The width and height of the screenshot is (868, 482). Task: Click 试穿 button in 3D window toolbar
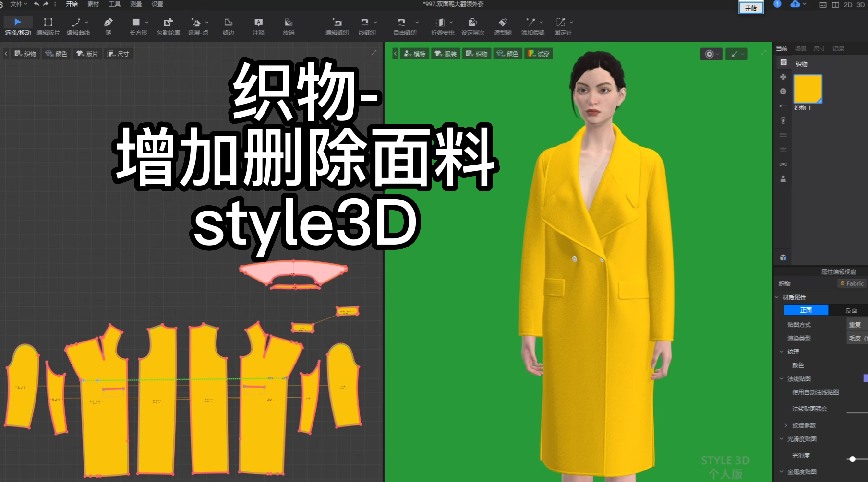point(539,54)
